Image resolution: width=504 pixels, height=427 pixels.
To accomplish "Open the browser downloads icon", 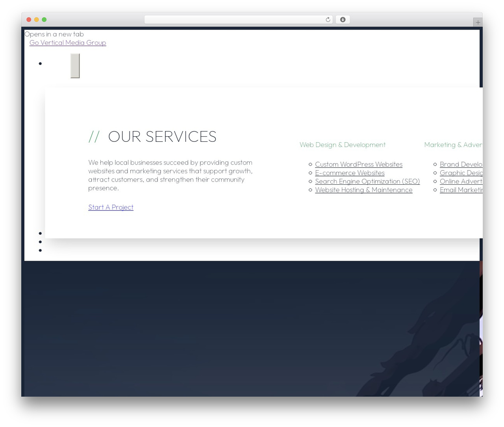I will click(x=343, y=20).
